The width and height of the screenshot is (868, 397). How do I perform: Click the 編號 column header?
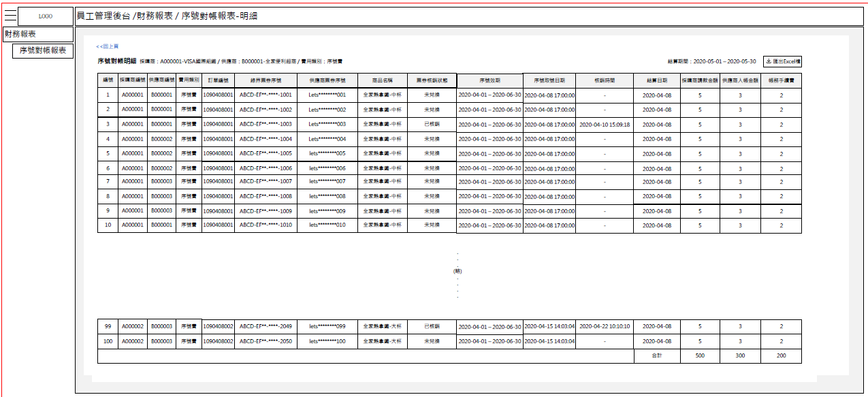point(108,80)
